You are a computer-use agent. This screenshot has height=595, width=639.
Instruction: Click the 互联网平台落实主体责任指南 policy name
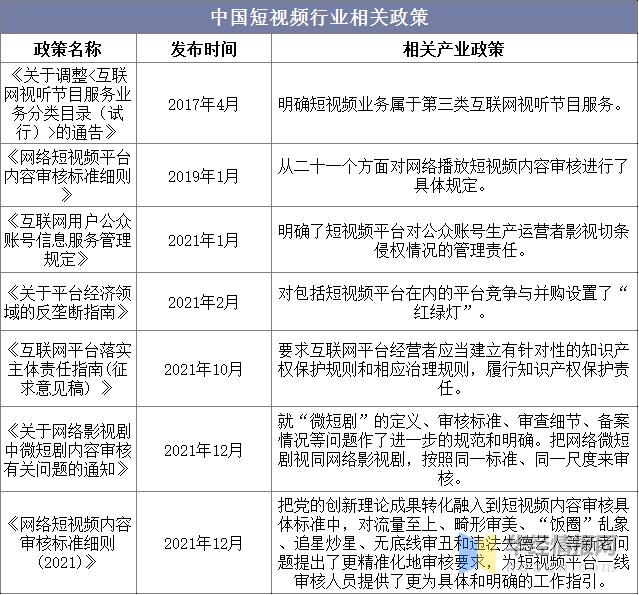click(x=68, y=369)
